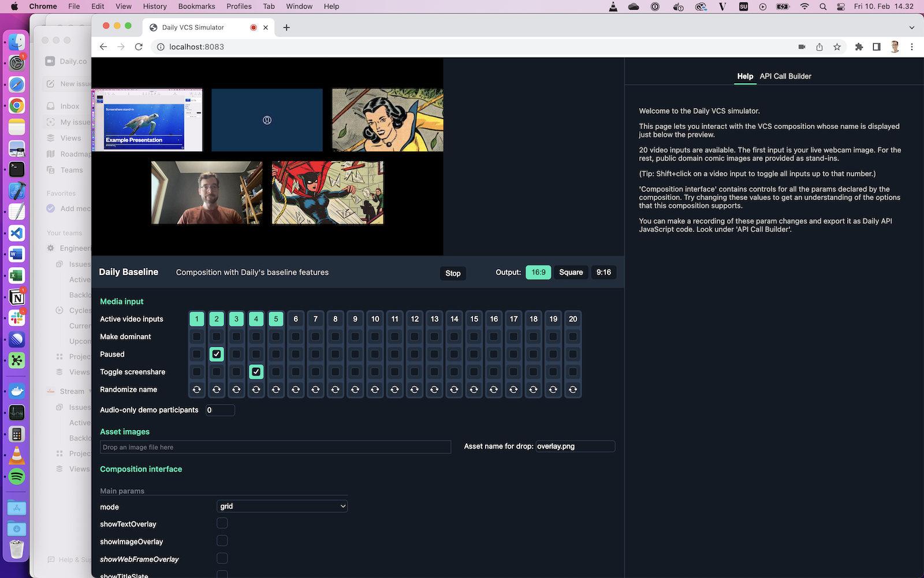Go back in Chrome navigation
The image size is (924, 578).
tap(103, 47)
